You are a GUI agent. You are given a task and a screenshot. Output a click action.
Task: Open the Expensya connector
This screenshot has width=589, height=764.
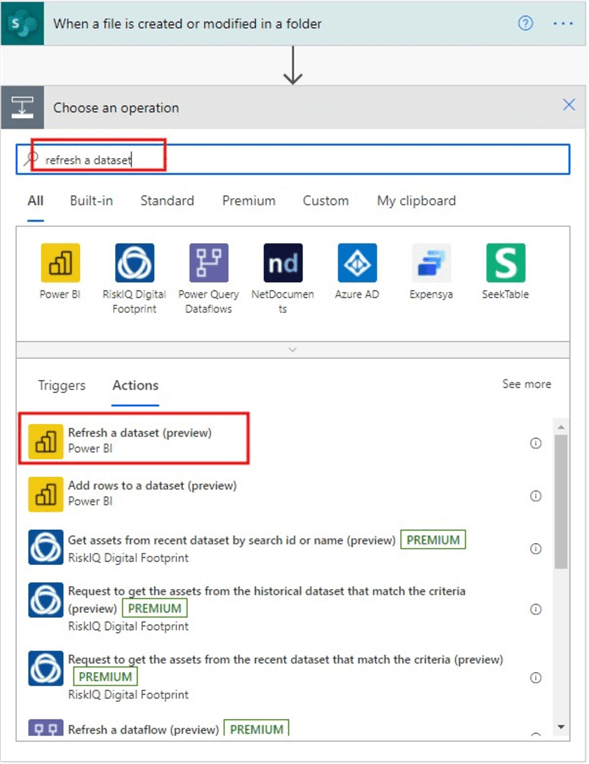[431, 263]
